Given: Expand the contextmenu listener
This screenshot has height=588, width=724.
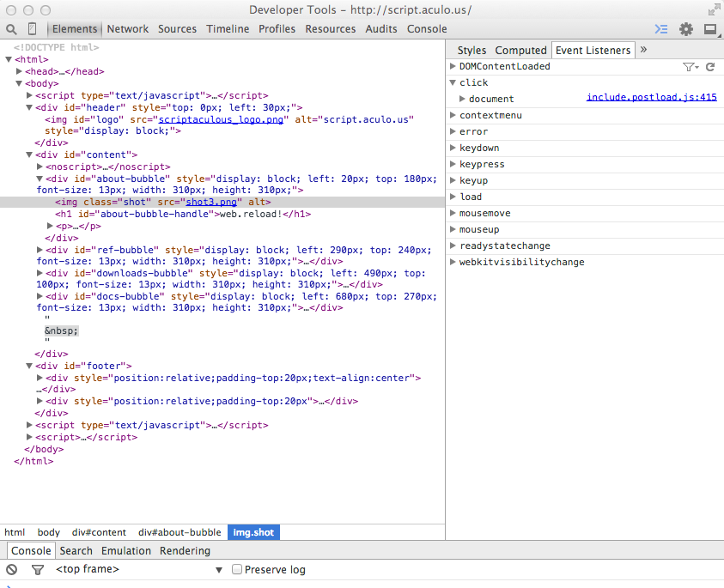Looking at the screenshot, I should point(453,115).
